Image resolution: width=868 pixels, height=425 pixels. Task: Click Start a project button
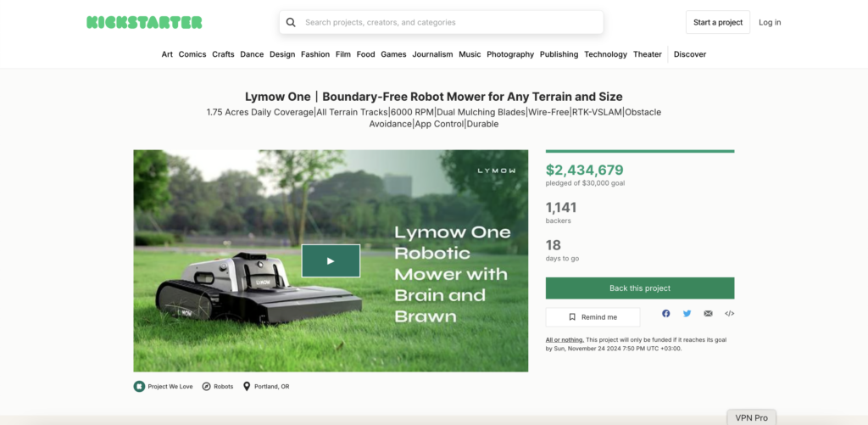coord(718,23)
